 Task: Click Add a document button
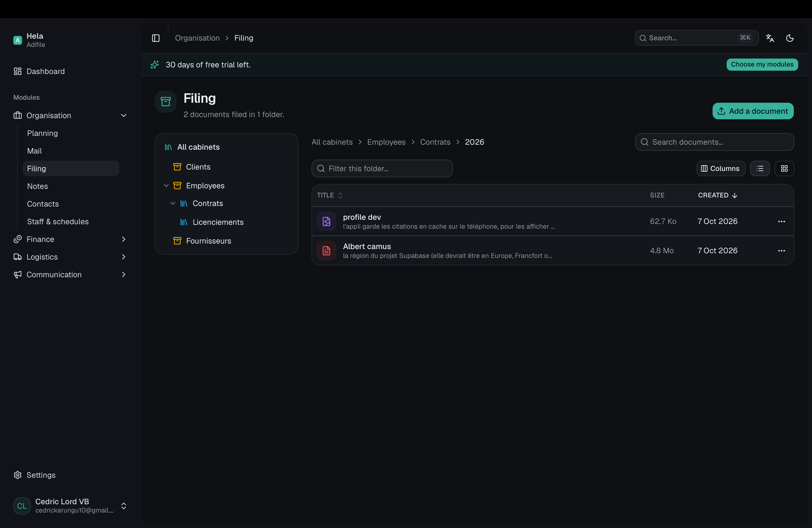tap(753, 111)
